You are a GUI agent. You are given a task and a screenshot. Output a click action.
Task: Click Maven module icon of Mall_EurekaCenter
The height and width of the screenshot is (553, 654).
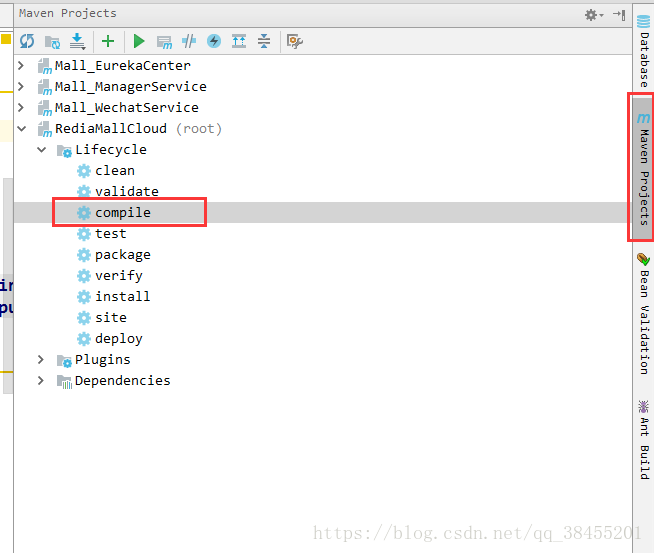click(x=45, y=66)
